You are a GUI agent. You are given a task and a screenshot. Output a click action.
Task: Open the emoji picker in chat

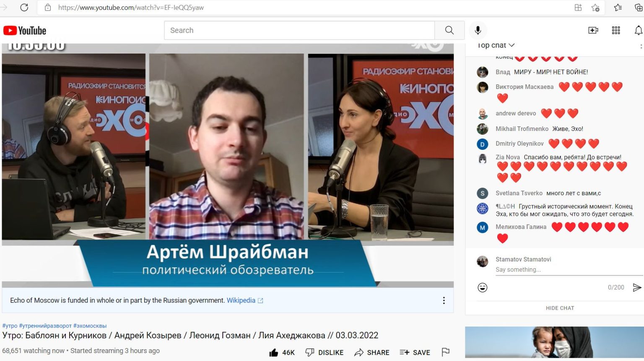coord(483,288)
